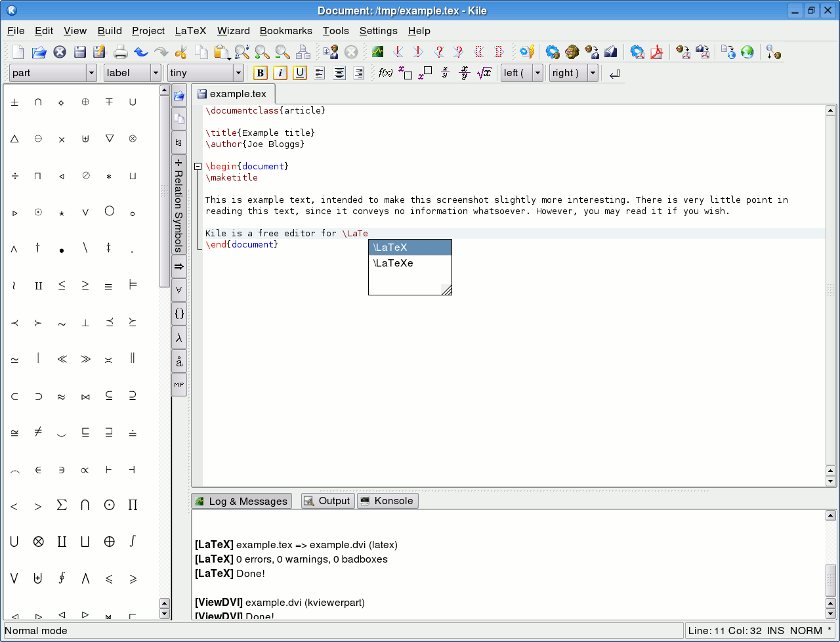Open the special characters å sidebar tab
Screen dimensions: 840x642
[179, 362]
